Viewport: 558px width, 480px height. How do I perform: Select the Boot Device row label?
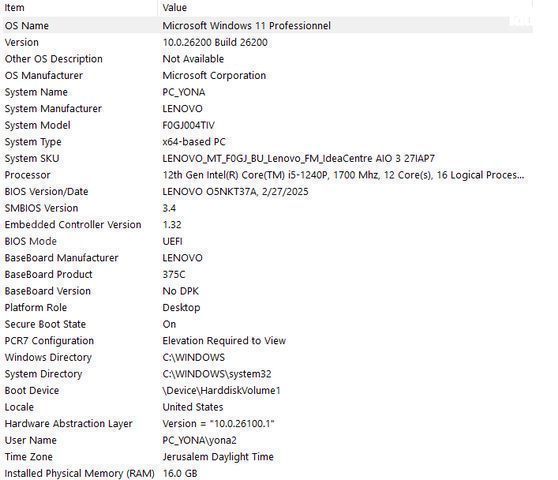tap(32, 390)
